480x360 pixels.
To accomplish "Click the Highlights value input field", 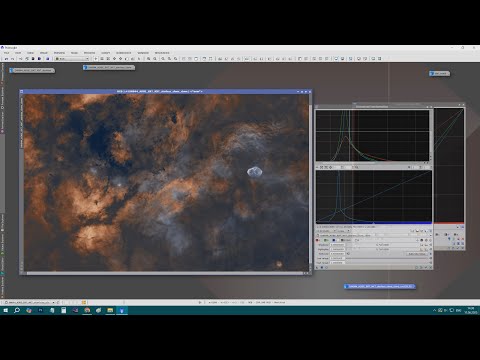I will 337,249.
